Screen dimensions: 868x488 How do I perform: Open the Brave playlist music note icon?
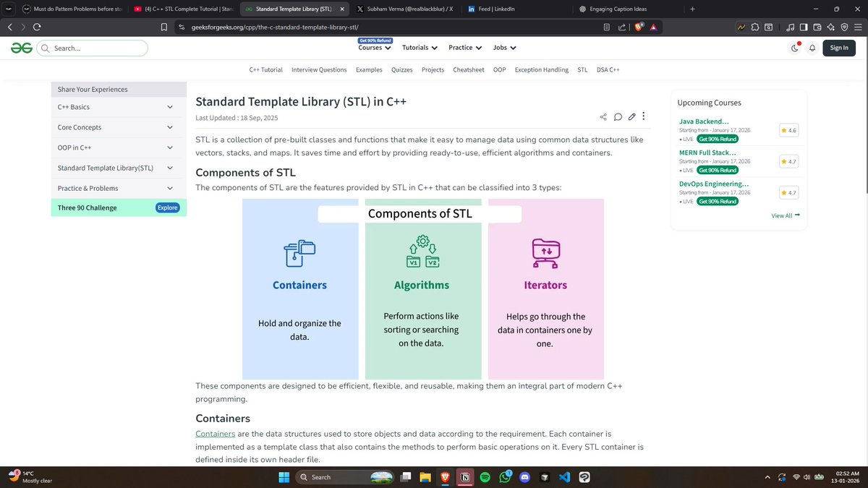790,27
